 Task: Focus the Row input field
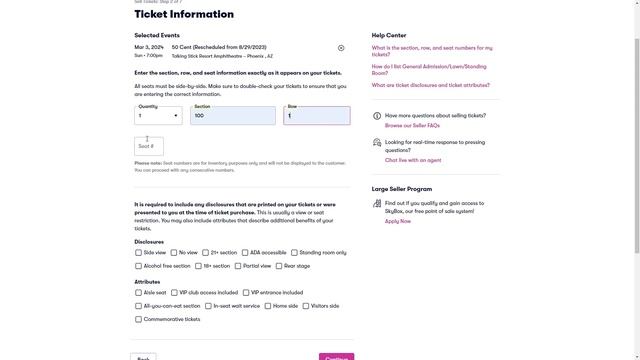coord(317,116)
